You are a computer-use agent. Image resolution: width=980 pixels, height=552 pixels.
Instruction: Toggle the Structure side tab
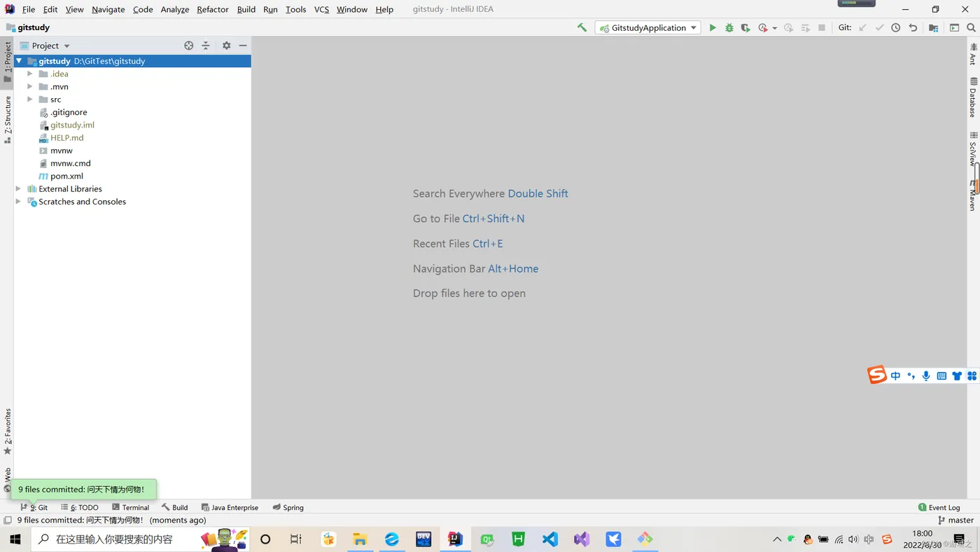click(8, 120)
